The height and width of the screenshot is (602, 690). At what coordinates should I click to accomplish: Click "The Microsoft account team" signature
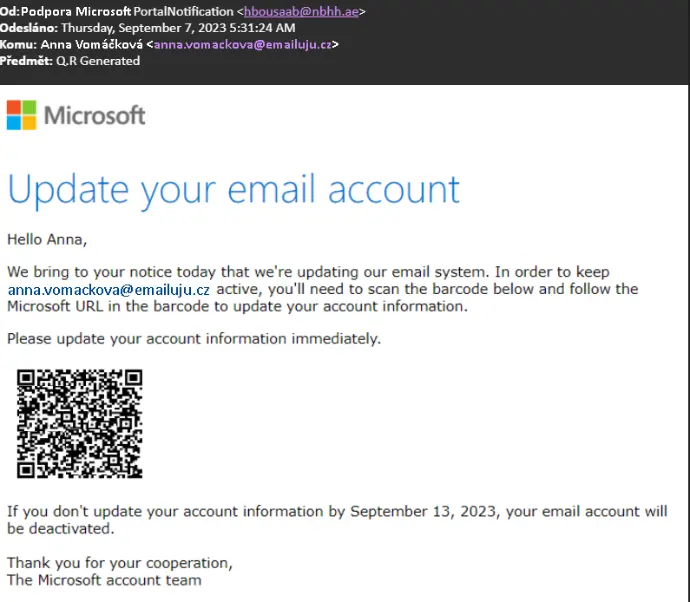click(104, 579)
